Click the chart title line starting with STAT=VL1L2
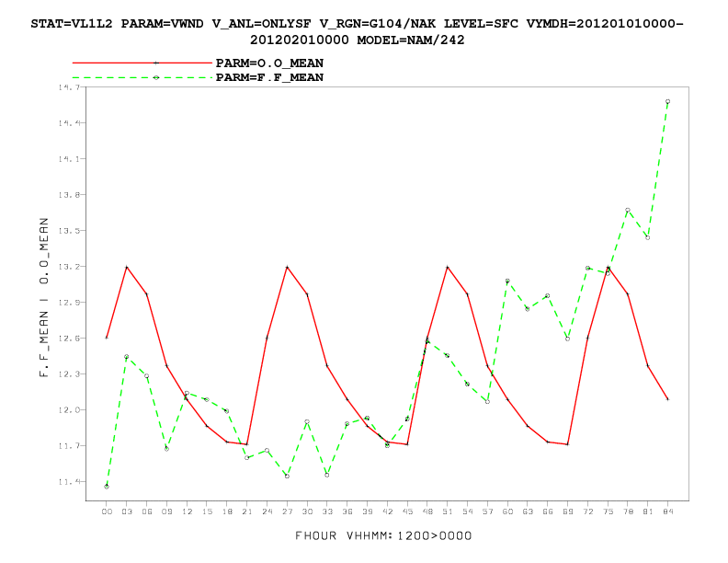 click(x=357, y=24)
